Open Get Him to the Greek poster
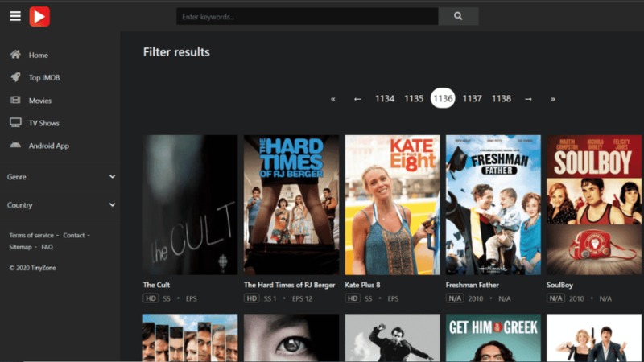Viewport: 644px width, 362px height. [493, 338]
